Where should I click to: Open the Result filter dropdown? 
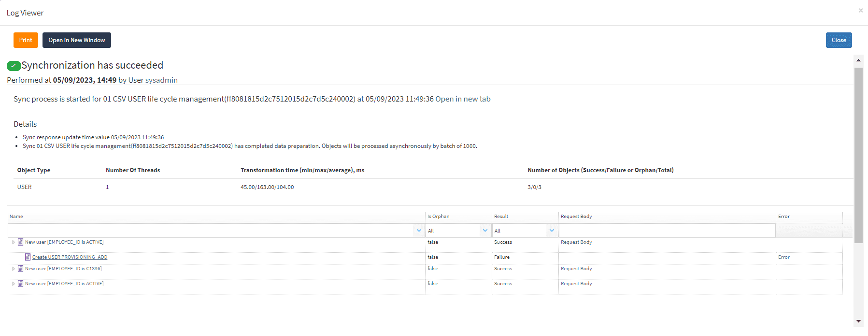[552, 231]
